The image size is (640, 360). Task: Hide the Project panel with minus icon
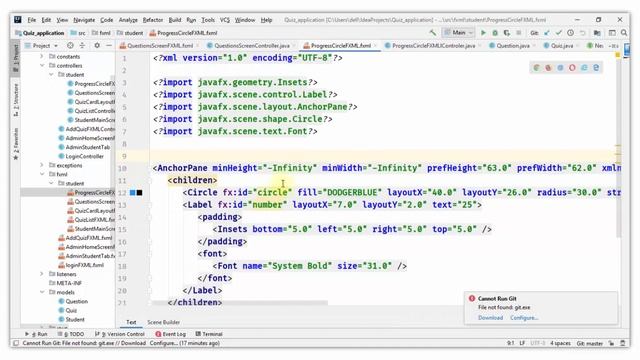coord(109,46)
